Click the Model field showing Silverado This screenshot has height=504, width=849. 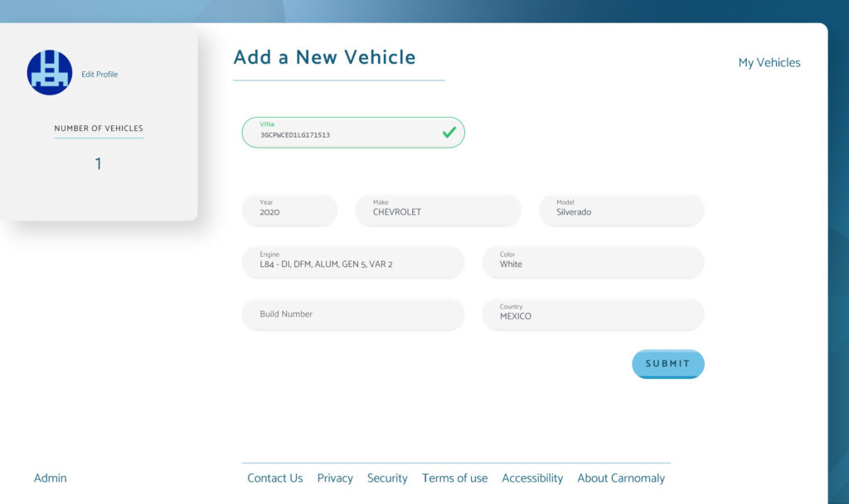click(x=622, y=211)
